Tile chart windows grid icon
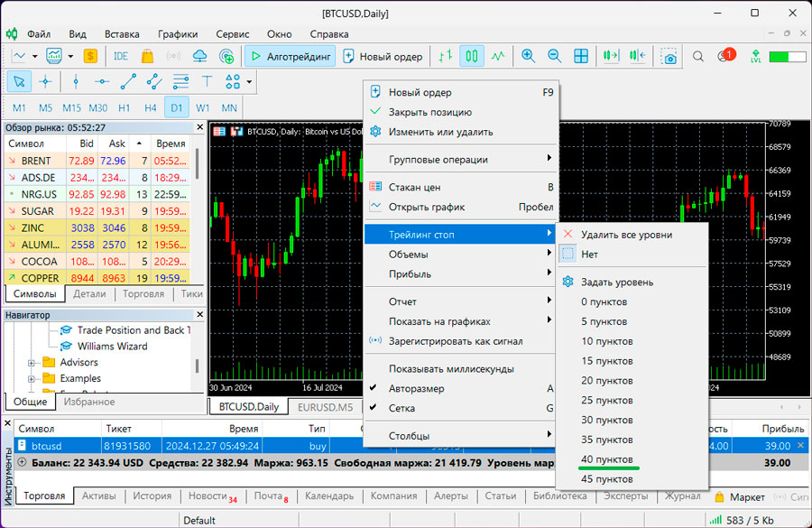This screenshot has height=528, width=812. pos(581,56)
